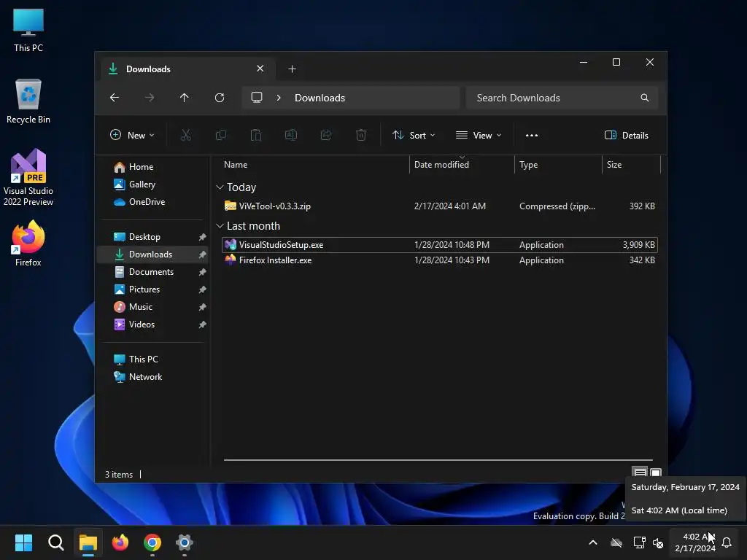Unpin Downloads using its pin icon
Image resolution: width=747 pixels, height=560 pixels.
point(202,254)
